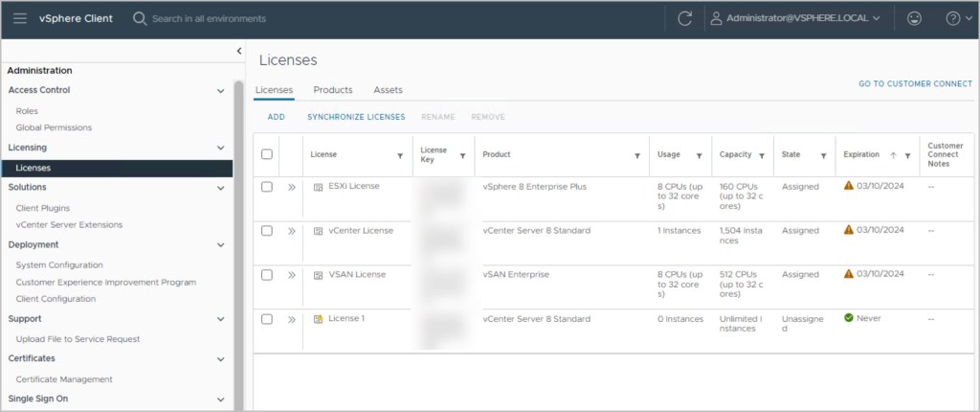Collapse the left sidebar with arrow icon
Screen dimensions: 980x412
coord(239,51)
